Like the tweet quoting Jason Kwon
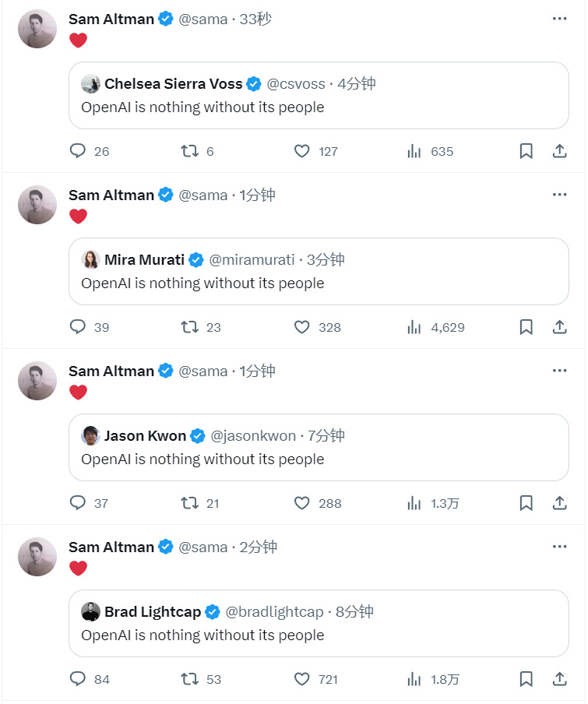 (x=302, y=503)
